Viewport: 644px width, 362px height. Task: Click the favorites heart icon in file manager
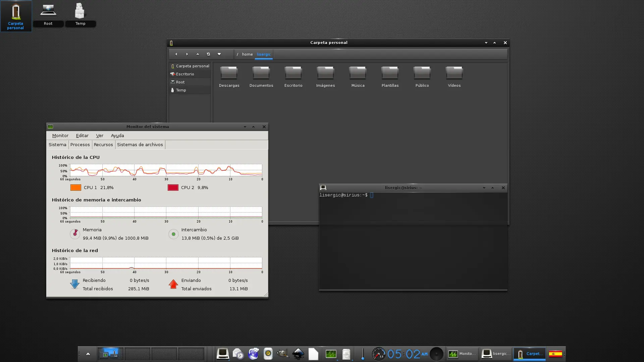tap(219, 54)
